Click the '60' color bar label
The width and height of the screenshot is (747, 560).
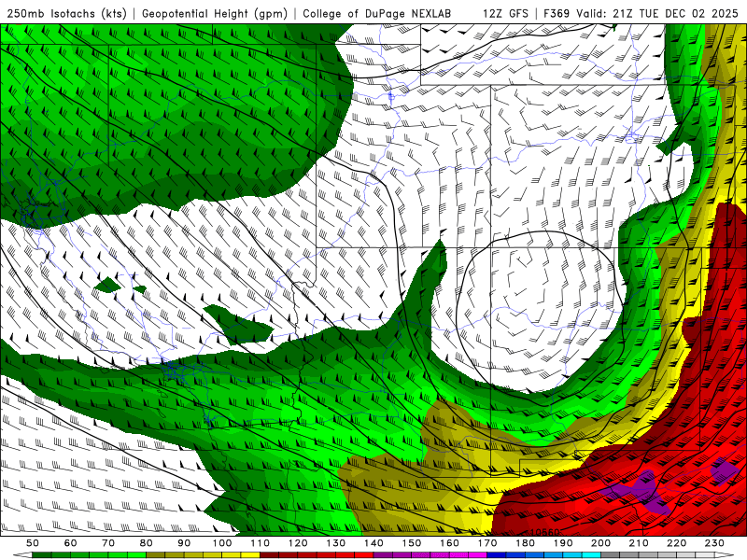(71, 543)
